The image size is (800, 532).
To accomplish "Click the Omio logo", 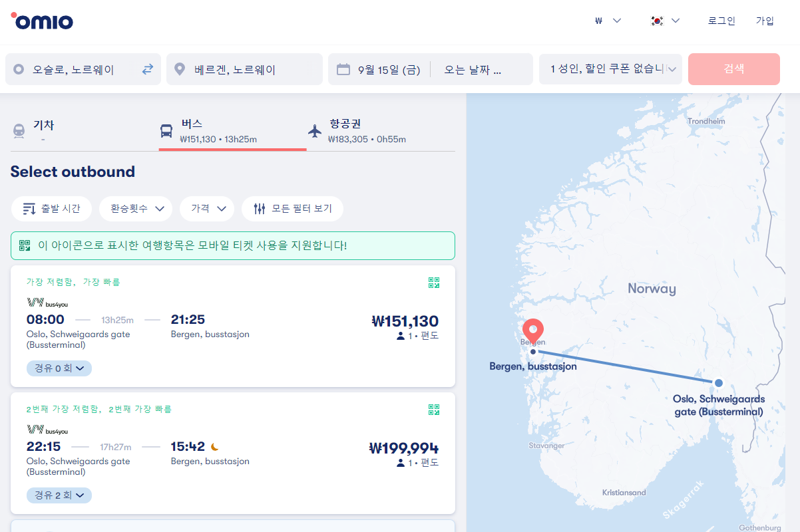I will (x=42, y=21).
